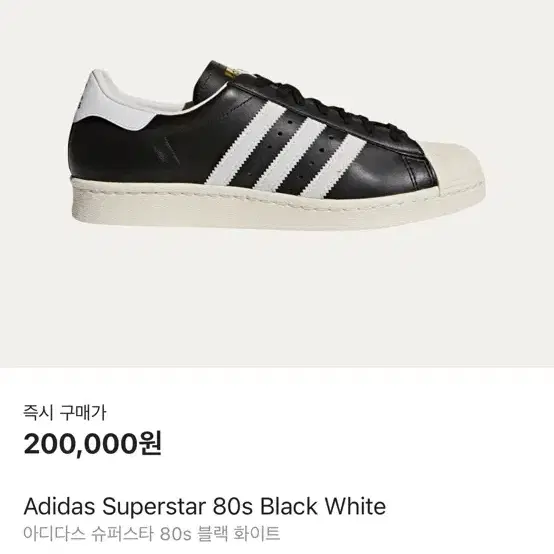
Task: Open the Adidas Superstar 80s Black White title
Action: pos(205,506)
